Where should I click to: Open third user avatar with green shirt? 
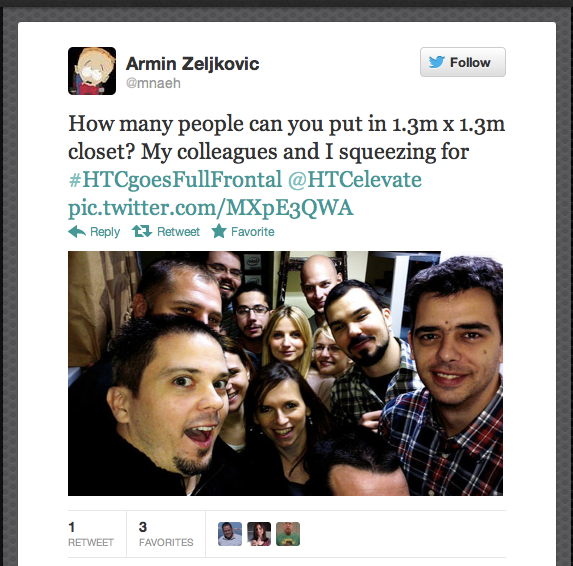[288, 534]
